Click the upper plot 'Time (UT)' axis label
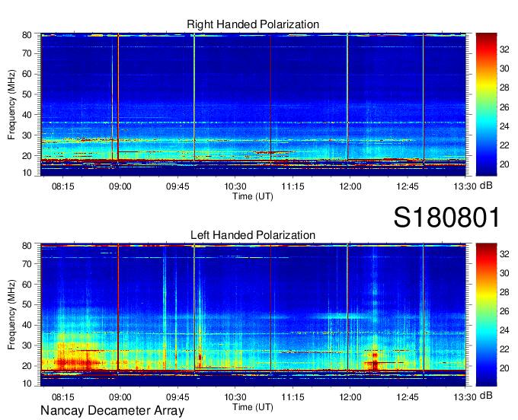Image resolution: width=518 pixels, height=420 pixels. [x=253, y=196]
